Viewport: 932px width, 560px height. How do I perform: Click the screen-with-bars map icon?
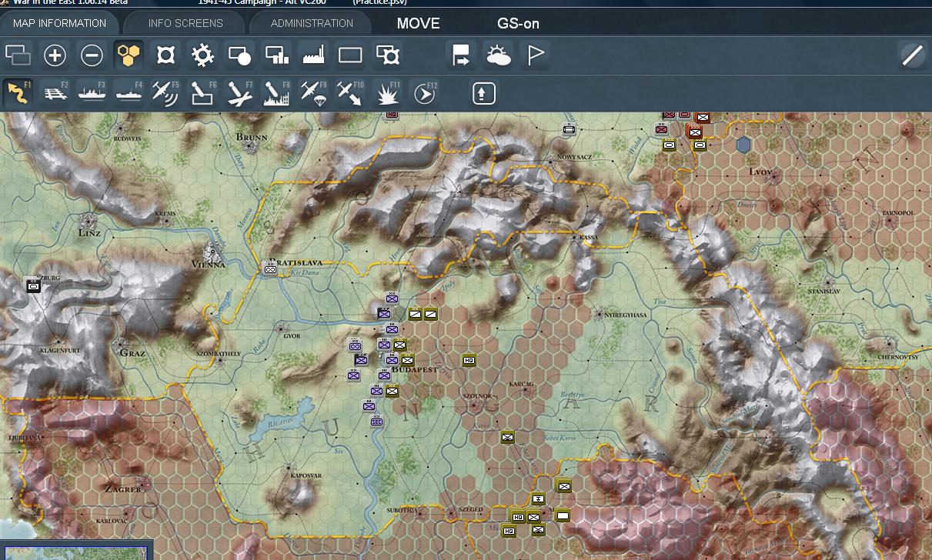pos(276,55)
